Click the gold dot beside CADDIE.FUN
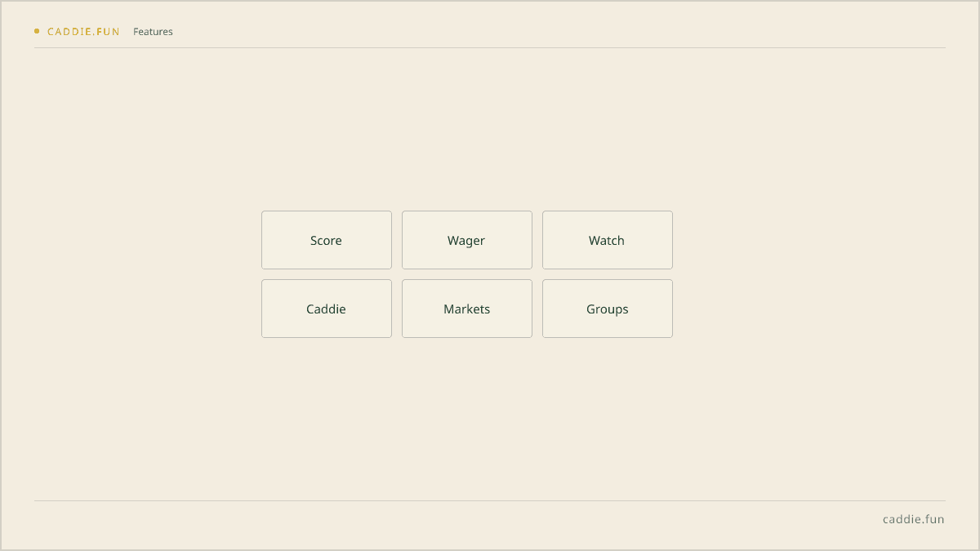The width and height of the screenshot is (980, 551). pyautogui.click(x=37, y=31)
